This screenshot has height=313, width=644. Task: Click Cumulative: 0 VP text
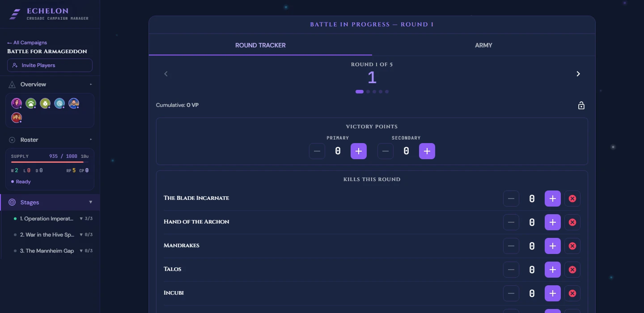[x=177, y=105]
